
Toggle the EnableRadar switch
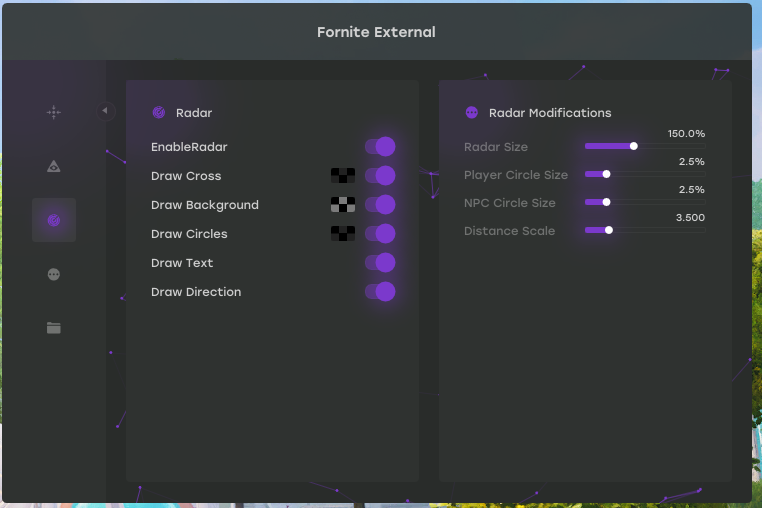click(x=380, y=146)
